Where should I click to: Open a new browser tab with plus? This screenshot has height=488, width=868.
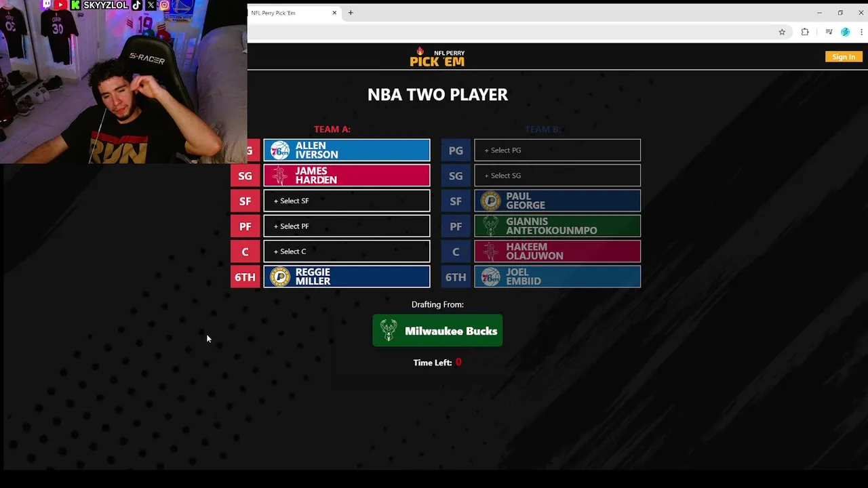[351, 12]
